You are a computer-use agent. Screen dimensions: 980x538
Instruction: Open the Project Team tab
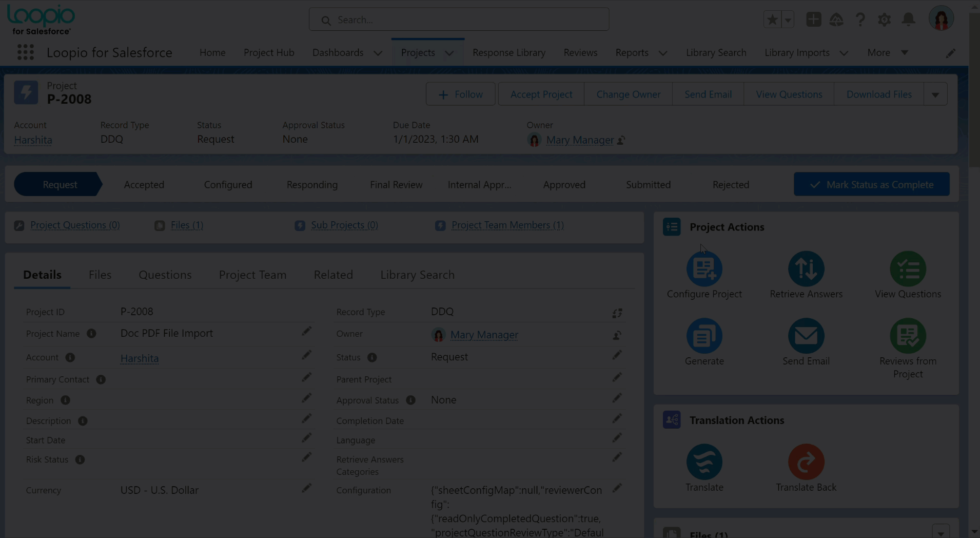click(252, 275)
